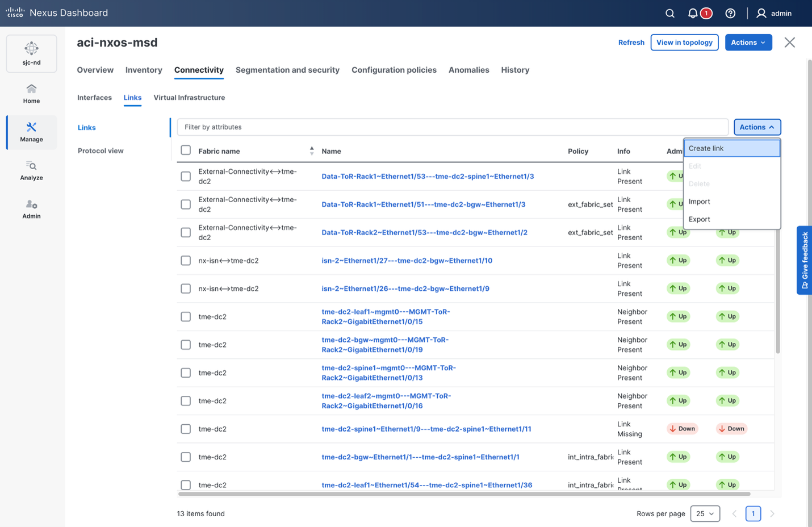Image resolution: width=812 pixels, height=527 pixels.
Task: Click Up oper status for tme-dc2-leaf2 mgmt0 row
Action: [x=727, y=401]
